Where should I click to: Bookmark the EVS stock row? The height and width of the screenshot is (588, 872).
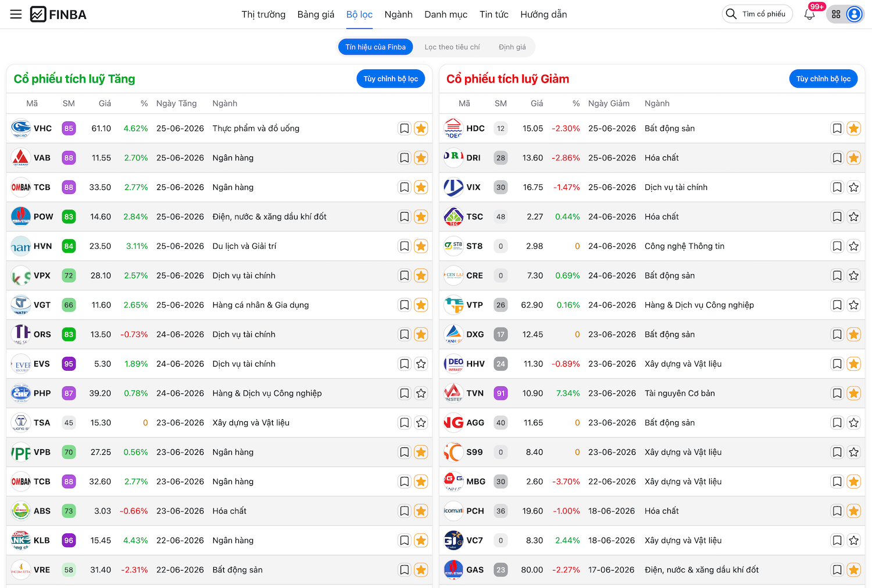point(405,364)
